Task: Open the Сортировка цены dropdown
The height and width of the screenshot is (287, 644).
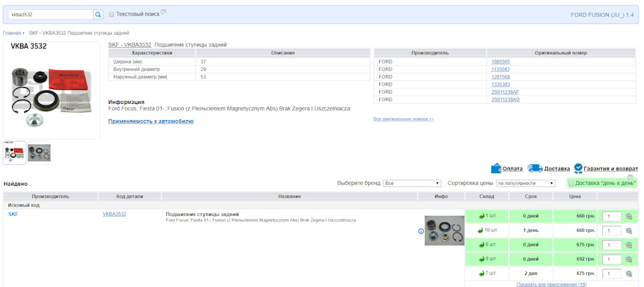Action: click(x=526, y=183)
